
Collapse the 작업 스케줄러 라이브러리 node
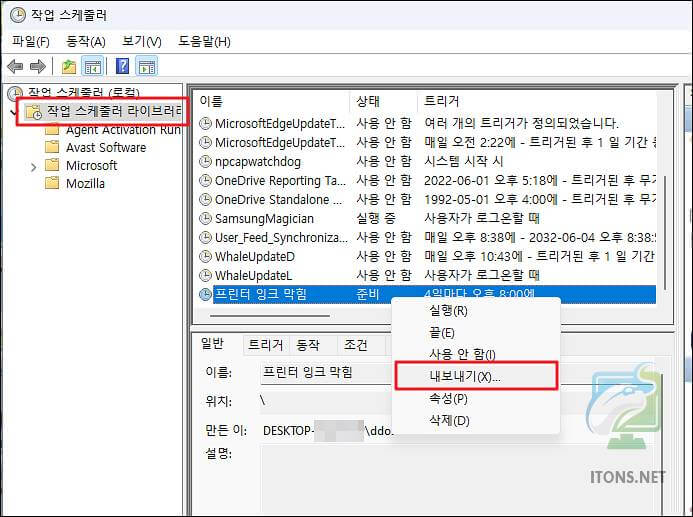coord(12,112)
